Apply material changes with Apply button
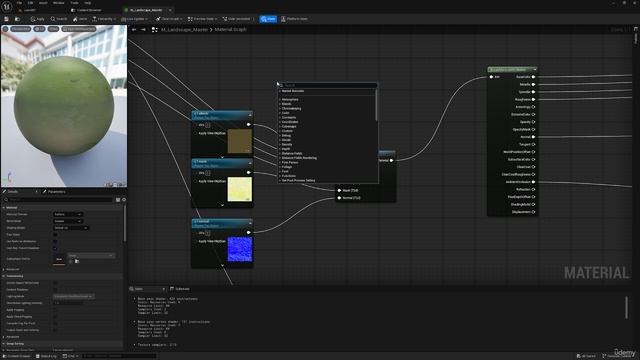Screen dimensions: 640x360 (x=38, y=19)
